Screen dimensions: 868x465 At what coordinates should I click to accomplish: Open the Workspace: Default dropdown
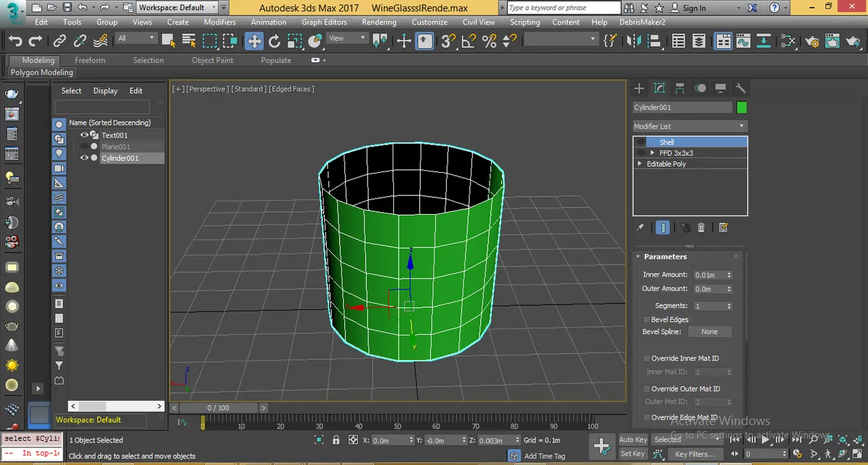(178, 7)
